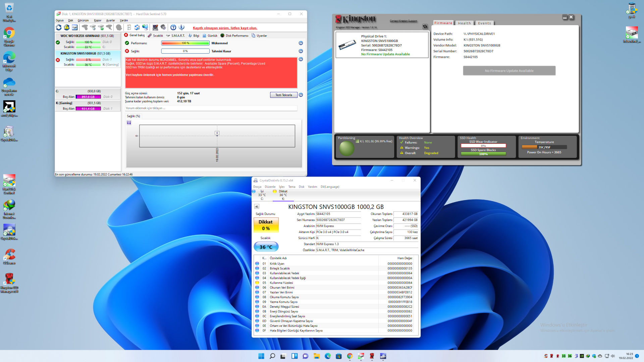Open the Tema menu in CrystalDiskInfo
The height and width of the screenshot is (362, 644).
click(x=292, y=187)
